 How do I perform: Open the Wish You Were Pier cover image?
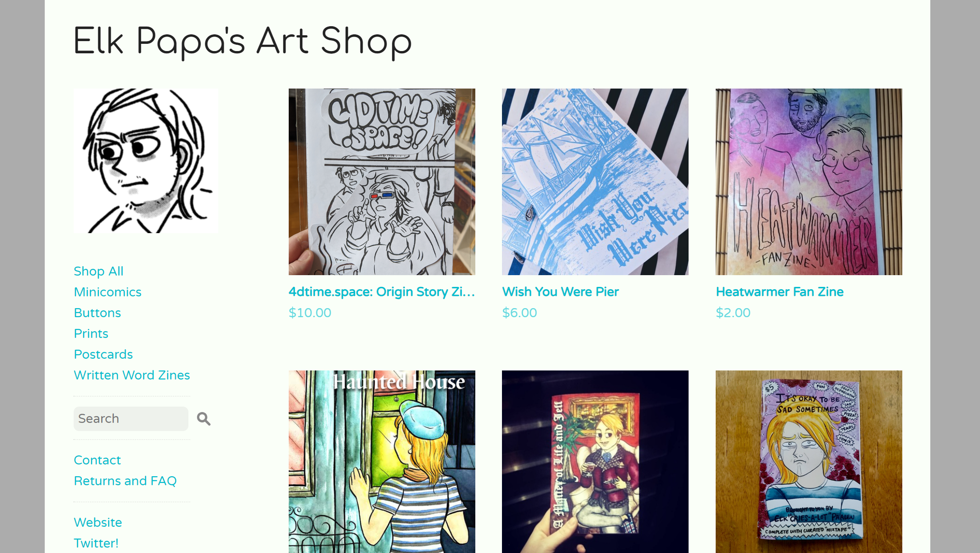[x=595, y=182]
